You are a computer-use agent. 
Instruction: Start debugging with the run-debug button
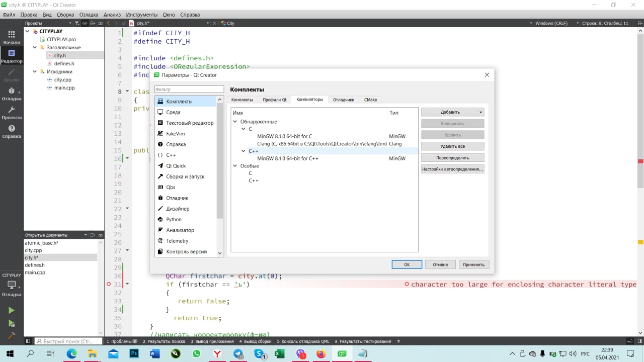[12, 323]
